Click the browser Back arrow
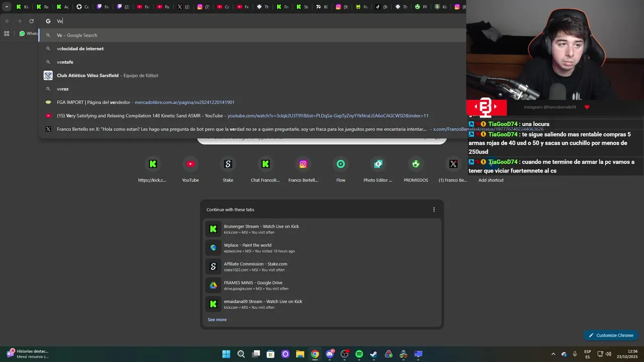Viewport: 644px width, 362px height. point(7,21)
